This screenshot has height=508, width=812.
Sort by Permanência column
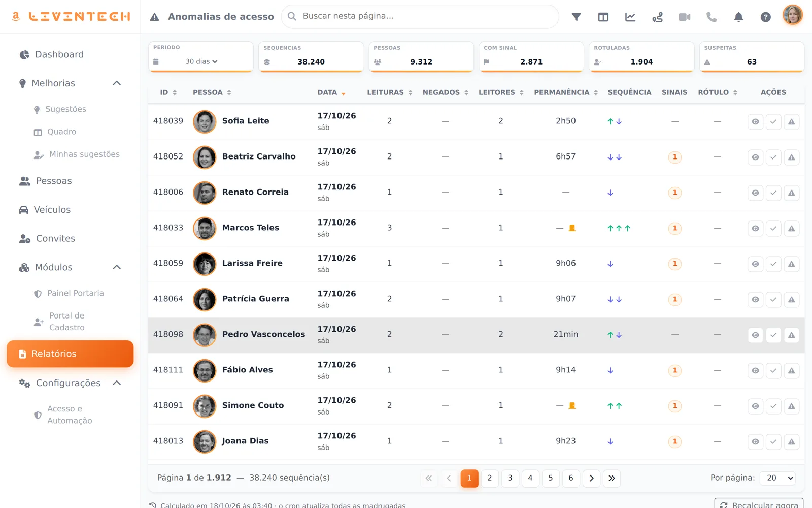tap(566, 92)
